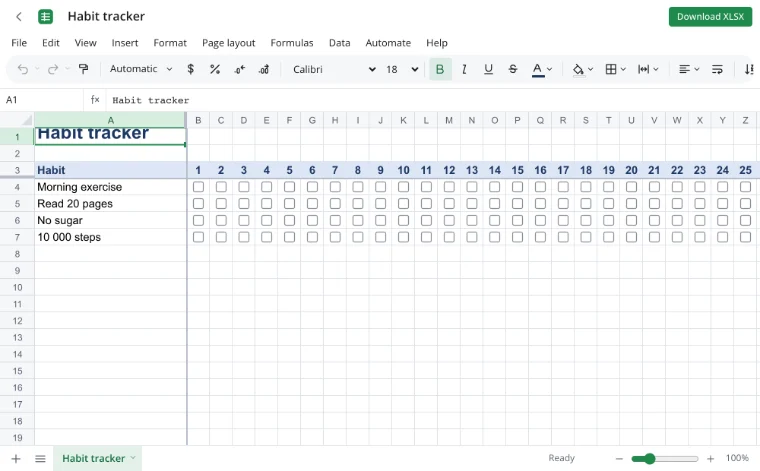This screenshot has height=471, width=760.
Task: Open the Help menu
Action: click(437, 43)
